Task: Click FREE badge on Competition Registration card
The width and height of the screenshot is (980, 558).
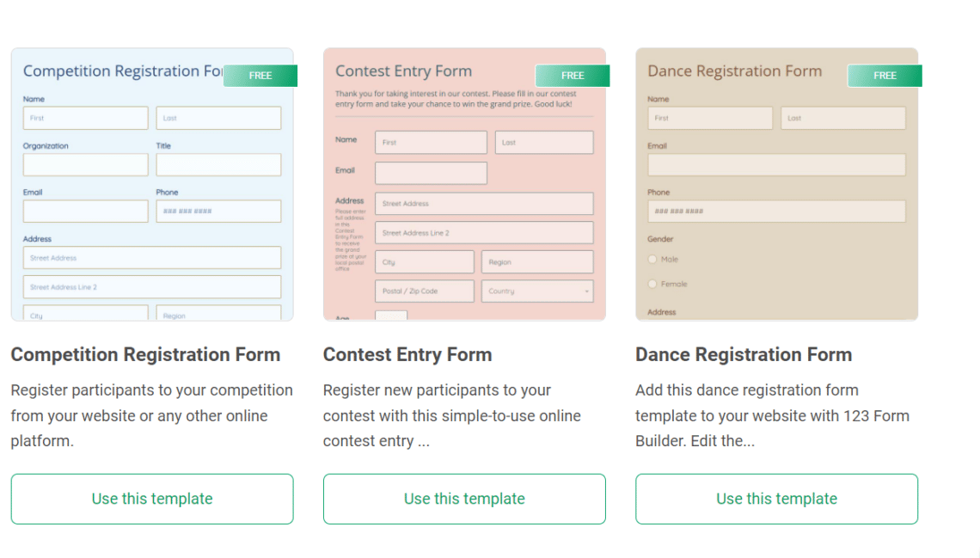Action: (x=260, y=76)
